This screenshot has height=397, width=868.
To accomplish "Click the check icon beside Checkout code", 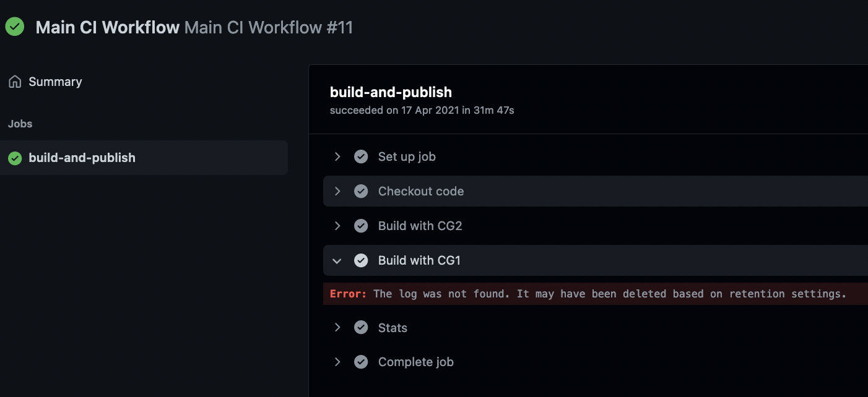I will coord(361,191).
